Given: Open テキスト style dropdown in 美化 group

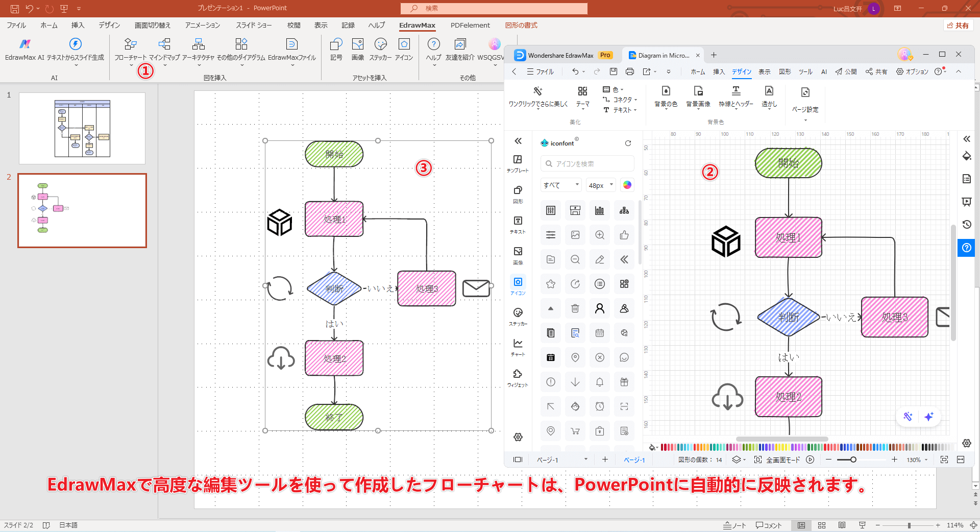Looking at the screenshot, I should [621, 110].
